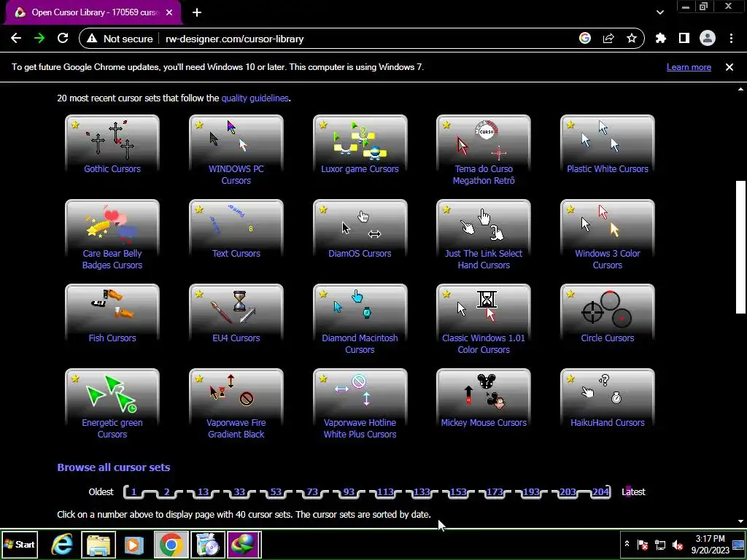This screenshot has width=747, height=560.
Task: Open the Chrome profile avatar
Action: click(708, 39)
